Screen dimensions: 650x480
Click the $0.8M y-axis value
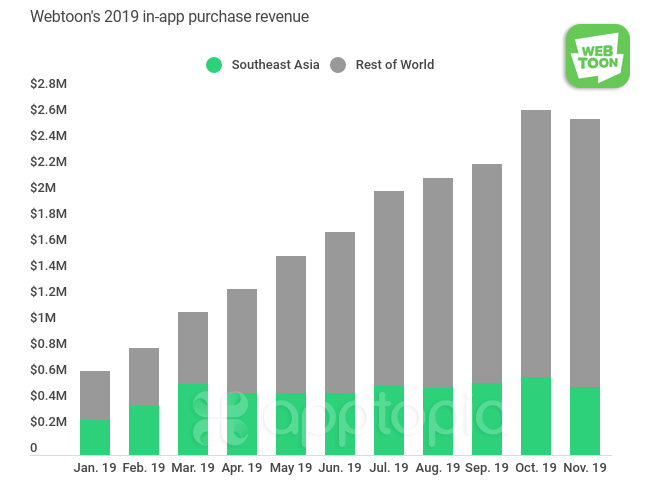pyautogui.click(x=49, y=344)
